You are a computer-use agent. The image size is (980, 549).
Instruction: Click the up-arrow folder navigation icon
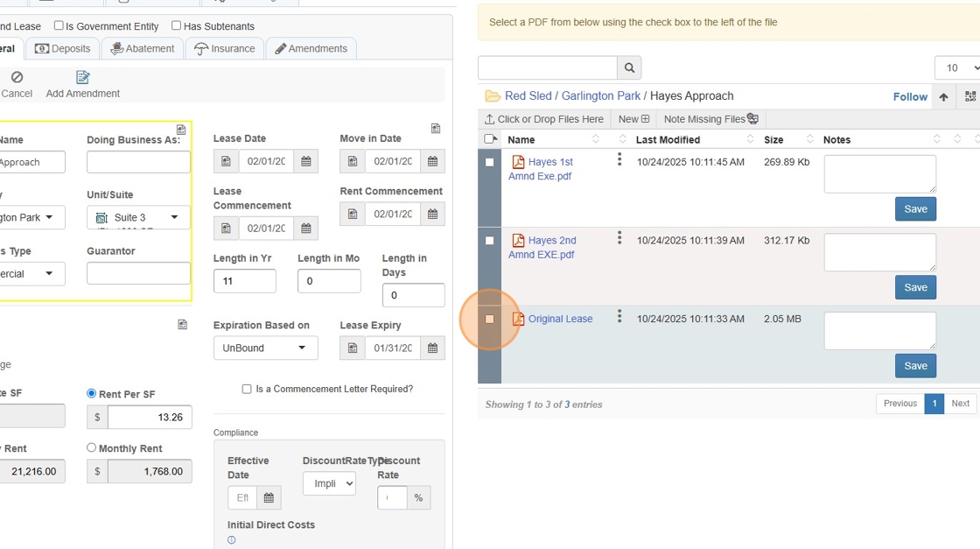[x=943, y=97]
